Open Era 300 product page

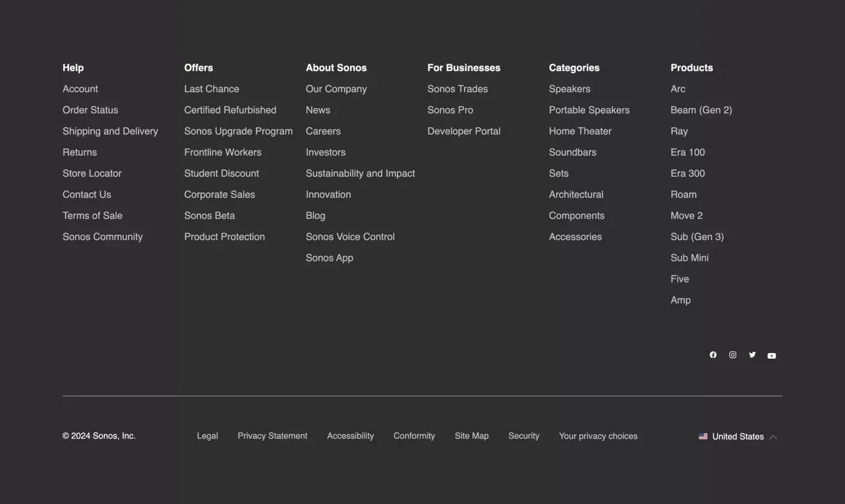pos(688,173)
